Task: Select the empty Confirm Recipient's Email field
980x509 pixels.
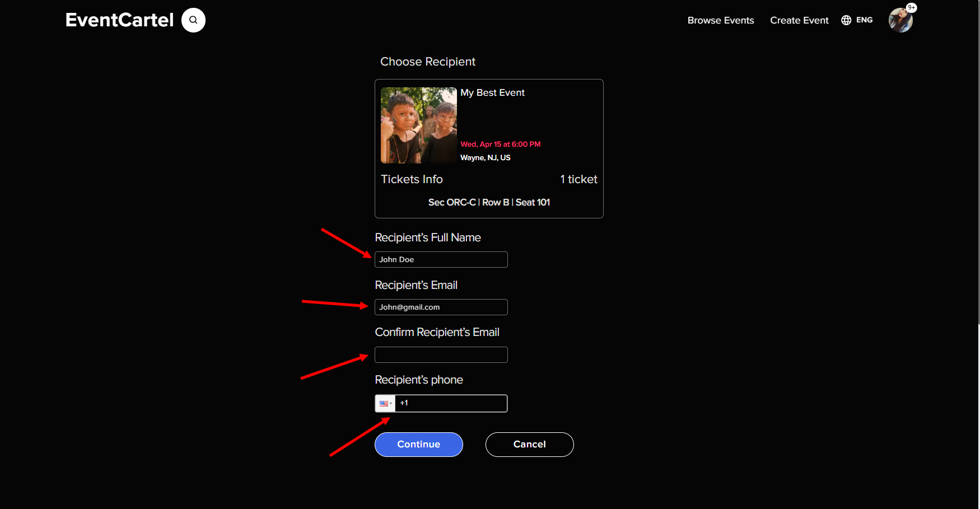Action: coord(441,355)
